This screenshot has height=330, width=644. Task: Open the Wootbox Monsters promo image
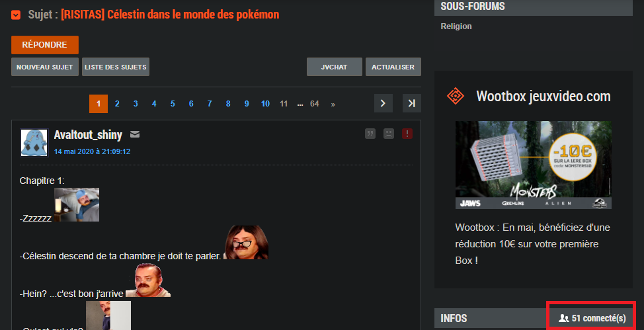pyautogui.click(x=533, y=165)
